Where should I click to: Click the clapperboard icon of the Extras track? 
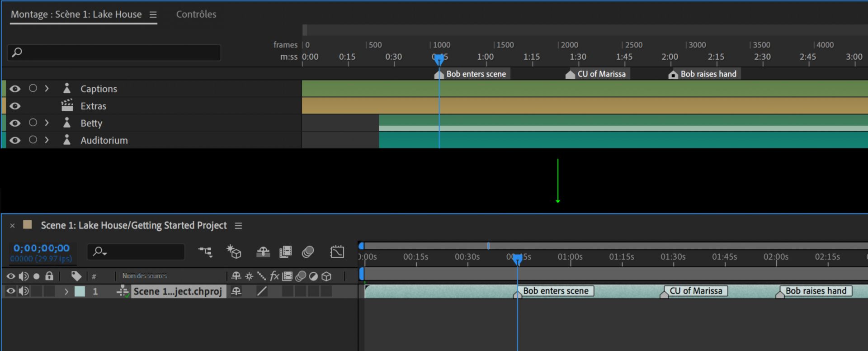click(x=67, y=105)
